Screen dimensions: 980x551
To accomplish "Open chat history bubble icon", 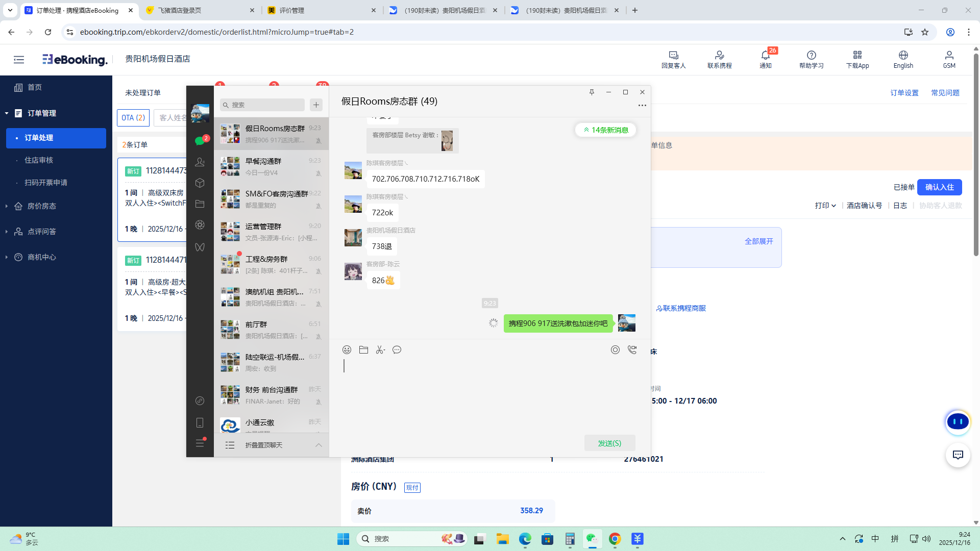I will [x=397, y=350].
